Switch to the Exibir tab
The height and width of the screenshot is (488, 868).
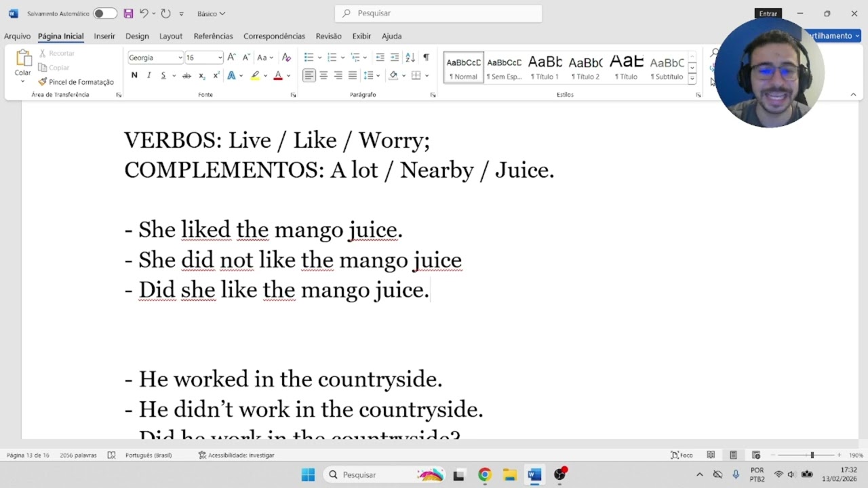click(361, 36)
